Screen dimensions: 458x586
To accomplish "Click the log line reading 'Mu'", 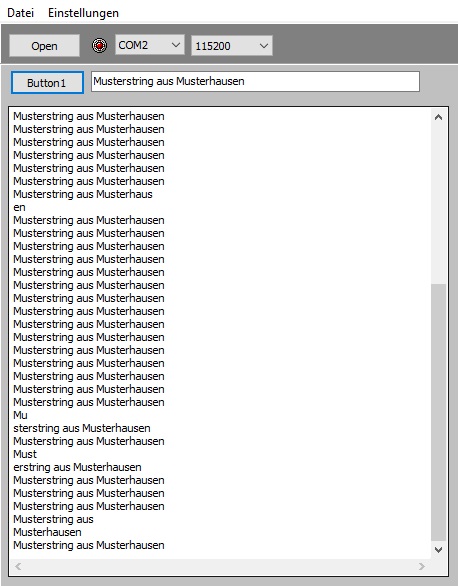I will click(20, 415).
